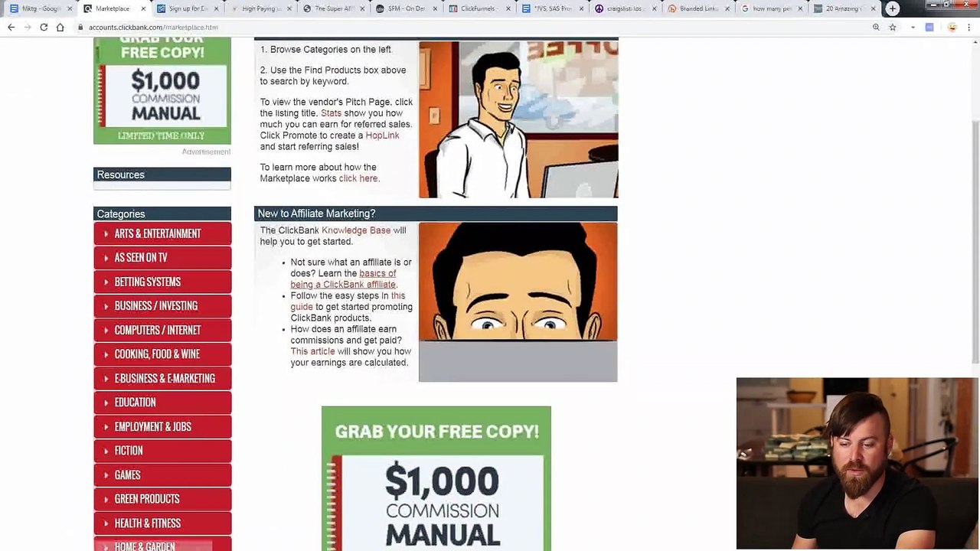The image size is (980, 551).
Task: Open the Games category
Action: [162, 474]
